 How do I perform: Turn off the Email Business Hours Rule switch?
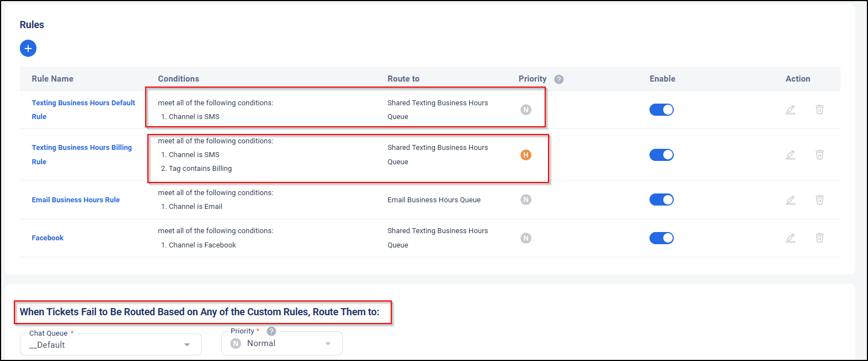pyautogui.click(x=661, y=200)
